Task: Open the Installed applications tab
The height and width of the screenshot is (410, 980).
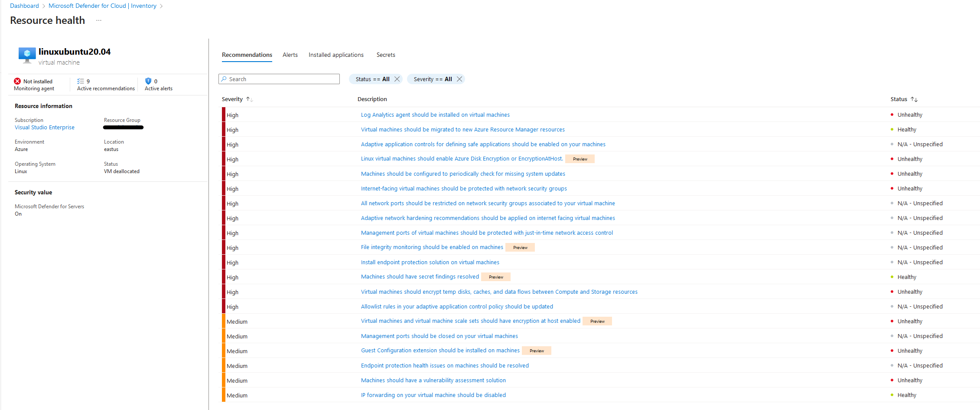Action: [x=336, y=55]
